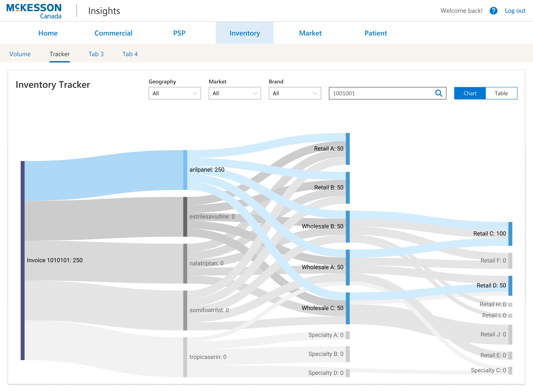Expand the Market filter dropdown
This screenshot has height=392, width=533.
tap(235, 93)
